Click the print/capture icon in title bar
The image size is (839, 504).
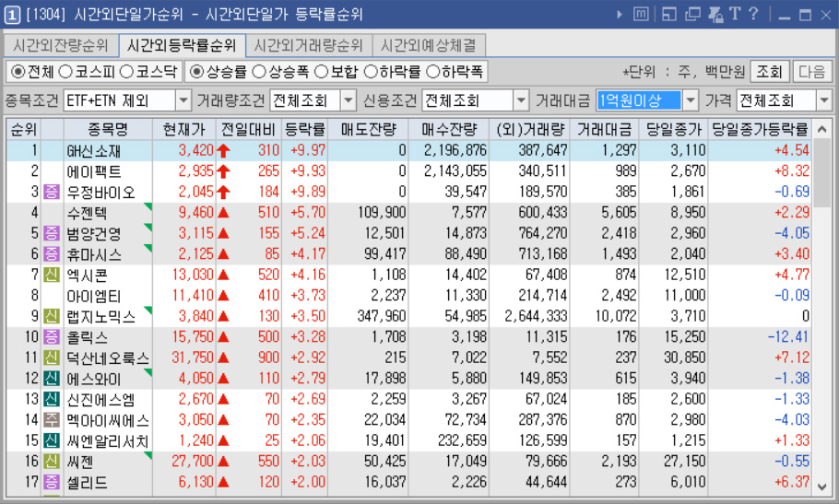point(715,14)
